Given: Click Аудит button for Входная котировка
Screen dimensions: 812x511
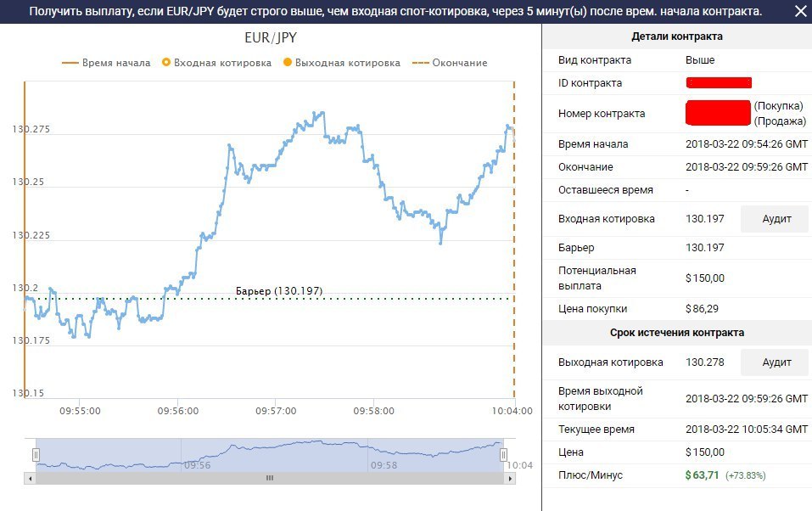Looking at the screenshot, I should tap(776, 219).
